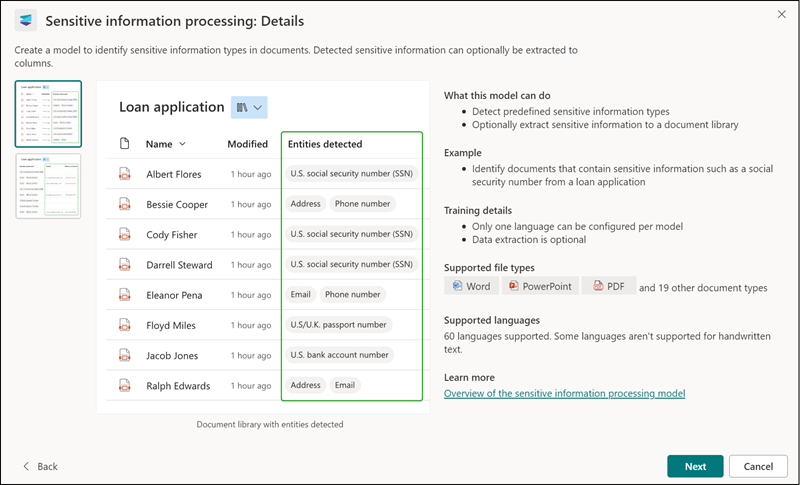Image resolution: width=800 pixels, height=485 pixels.
Task: Click the Jacob Jones file name
Action: click(x=172, y=355)
